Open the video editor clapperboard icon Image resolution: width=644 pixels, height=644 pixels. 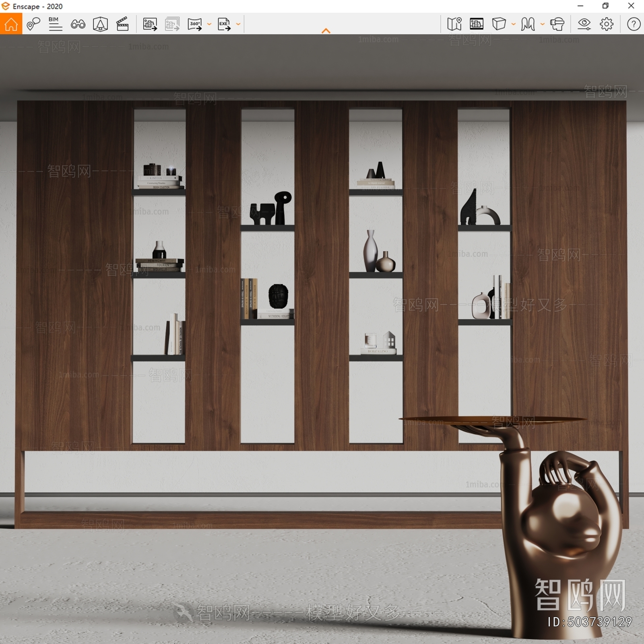pos(122,24)
